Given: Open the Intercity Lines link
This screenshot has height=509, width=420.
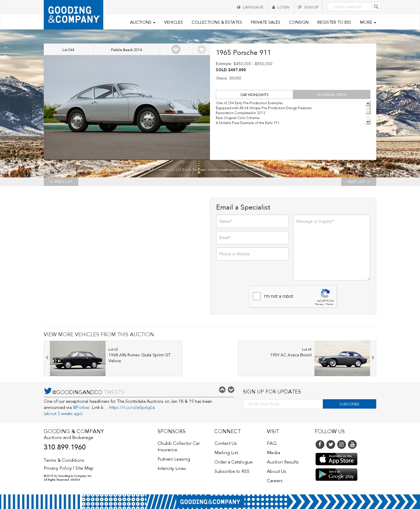Looking at the screenshot, I should (x=172, y=468).
